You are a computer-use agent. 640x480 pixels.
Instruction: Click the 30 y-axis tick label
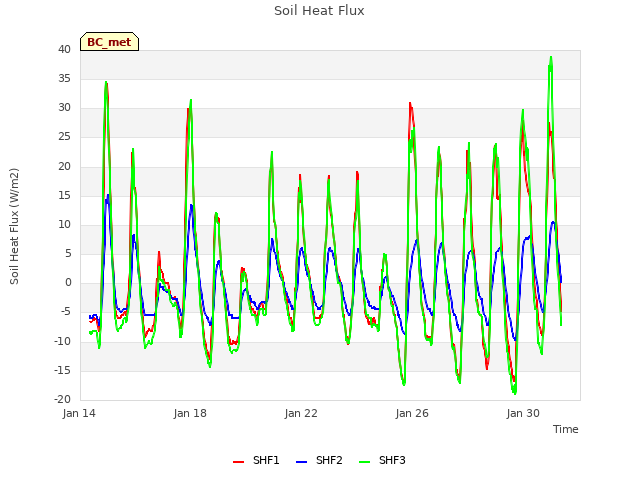tap(64, 108)
